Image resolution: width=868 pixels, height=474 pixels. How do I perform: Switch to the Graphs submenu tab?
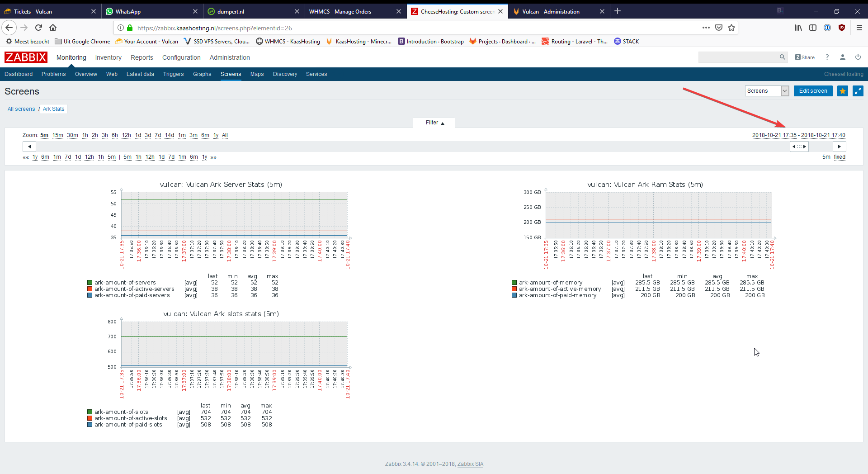point(202,74)
